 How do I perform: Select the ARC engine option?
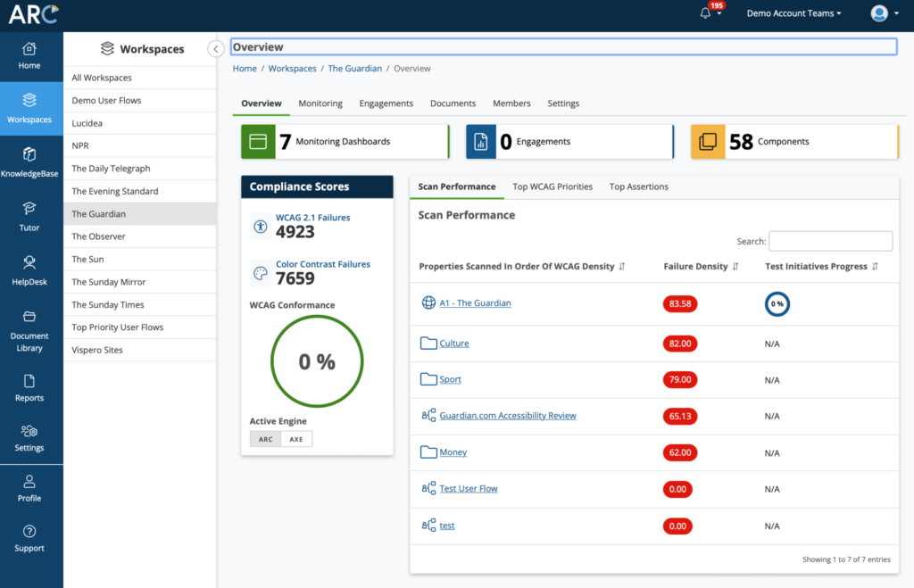265,439
